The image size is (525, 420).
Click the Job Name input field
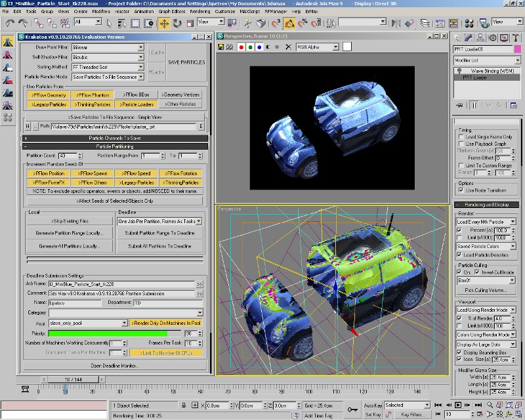click(x=121, y=284)
